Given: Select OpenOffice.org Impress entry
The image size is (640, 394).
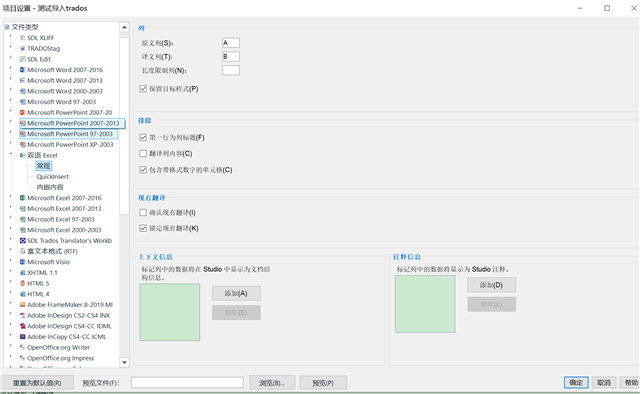Looking at the screenshot, I should click(60, 358).
